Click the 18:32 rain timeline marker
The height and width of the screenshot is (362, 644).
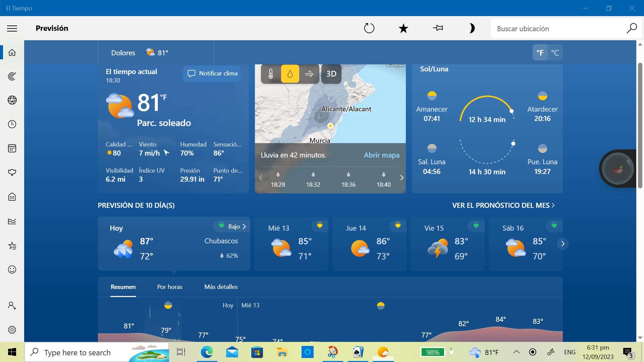[313, 180]
